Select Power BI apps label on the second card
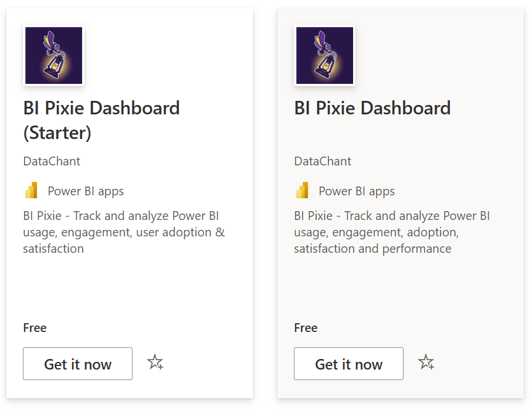Viewport: 532px width, 410px height. [357, 191]
